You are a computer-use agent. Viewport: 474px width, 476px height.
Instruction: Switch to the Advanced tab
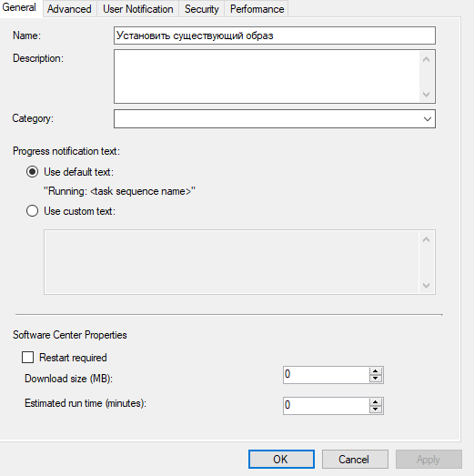pyautogui.click(x=69, y=9)
